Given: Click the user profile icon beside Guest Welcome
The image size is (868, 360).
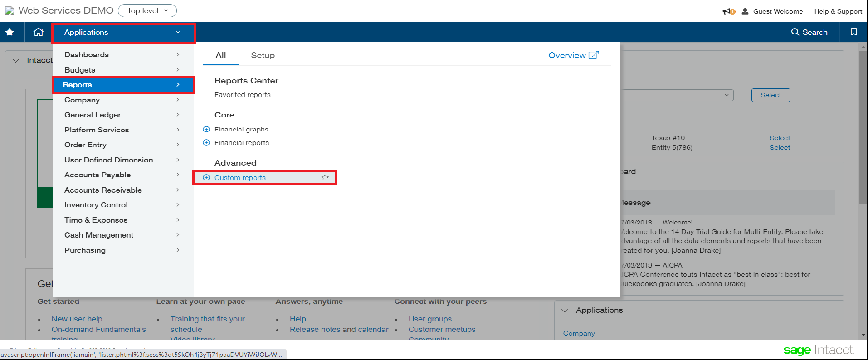Looking at the screenshot, I should [x=745, y=11].
